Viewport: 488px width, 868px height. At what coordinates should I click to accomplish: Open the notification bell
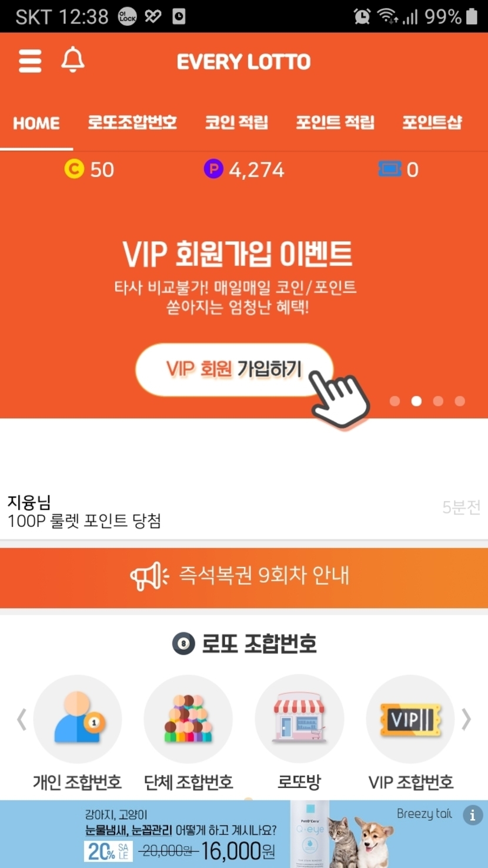point(73,60)
